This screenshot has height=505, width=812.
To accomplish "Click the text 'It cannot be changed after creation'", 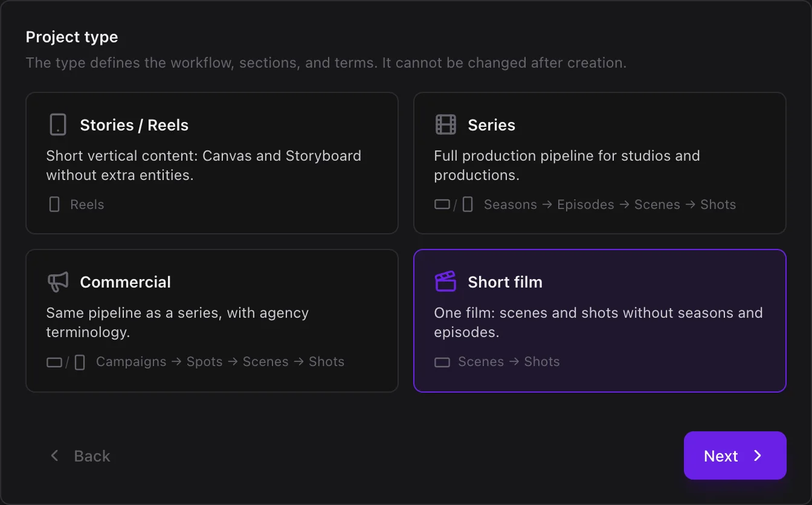I will click(x=504, y=63).
